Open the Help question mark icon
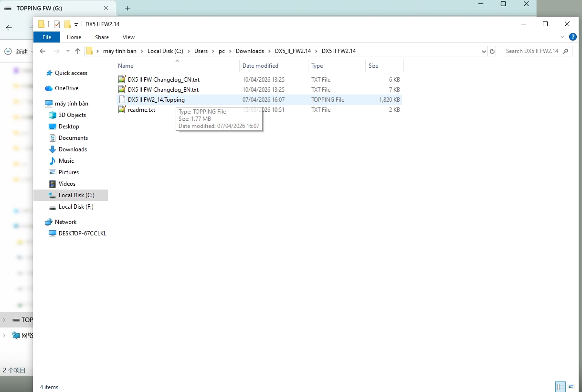582x392 pixels. point(573,37)
